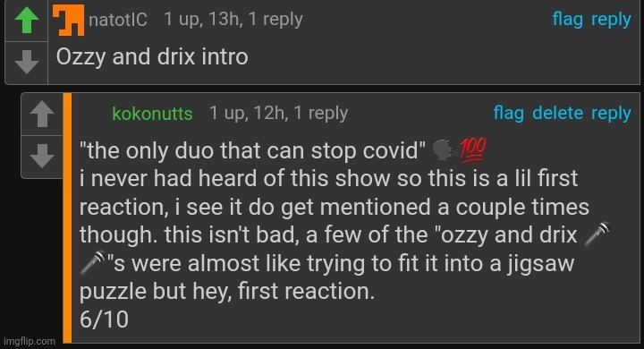This screenshot has height=349, width=644.
Task: Click the microphone emoji before "s were almost
Action: [92, 263]
